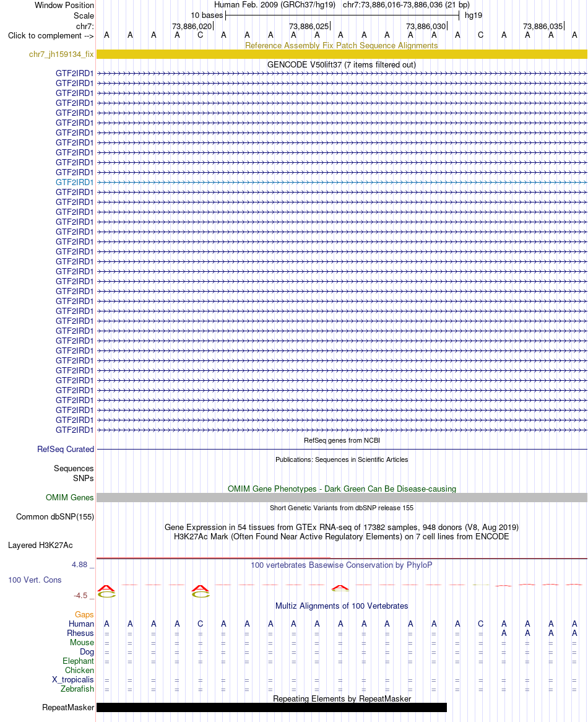
Task: Click the chr7:73,886,016-73,886,036 (21 bp) position text
Action: [406, 5]
